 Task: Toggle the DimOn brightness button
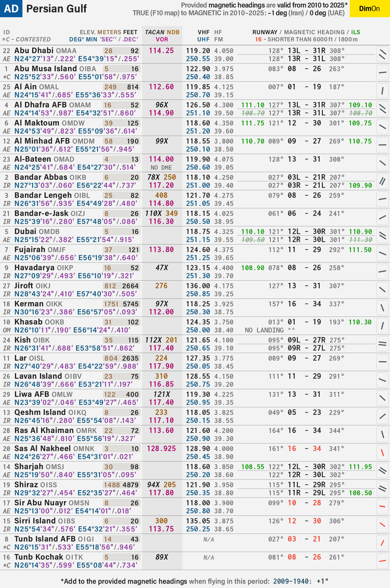tap(370, 9)
